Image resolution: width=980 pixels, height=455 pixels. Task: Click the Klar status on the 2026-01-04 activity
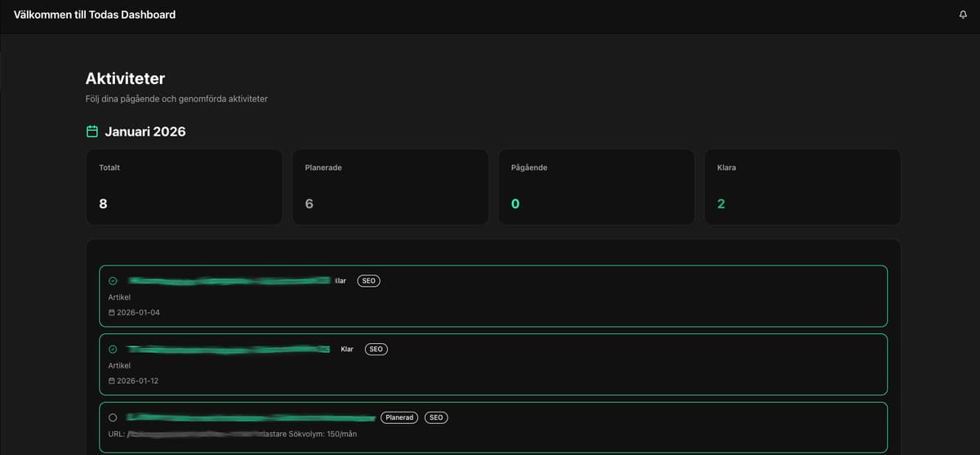click(341, 281)
